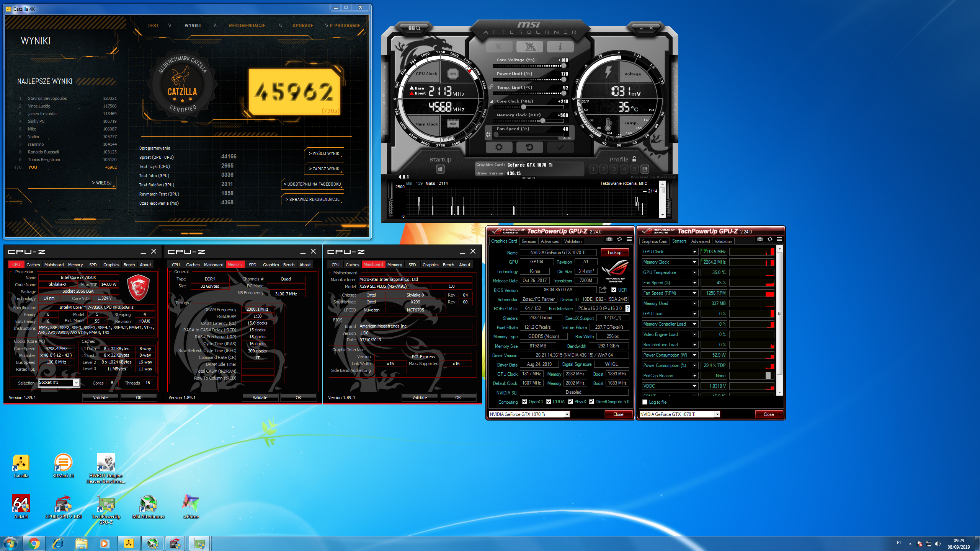The height and width of the screenshot is (551, 980).
Task: Open the 3DMark 11 desktop shortcut
Action: click(x=63, y=466)
